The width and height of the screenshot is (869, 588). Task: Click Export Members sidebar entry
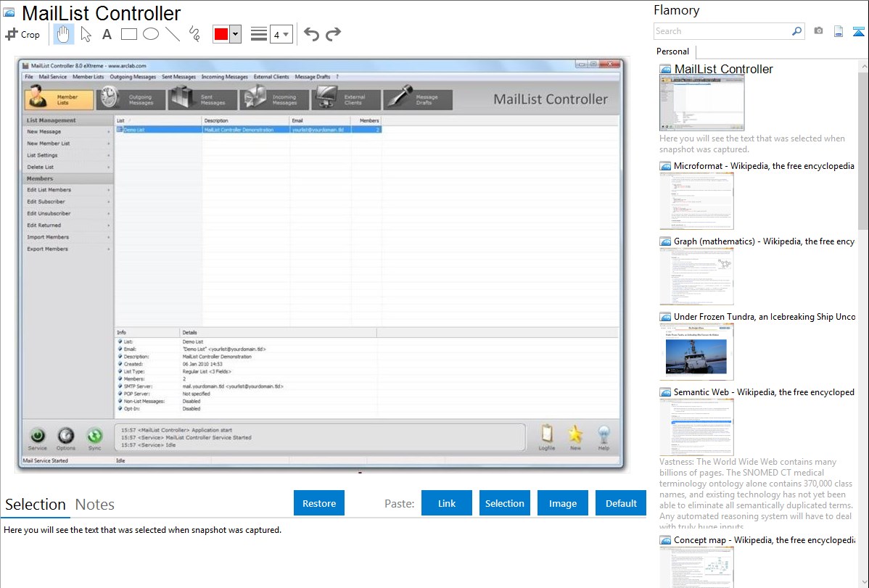(x=67, y=249)
